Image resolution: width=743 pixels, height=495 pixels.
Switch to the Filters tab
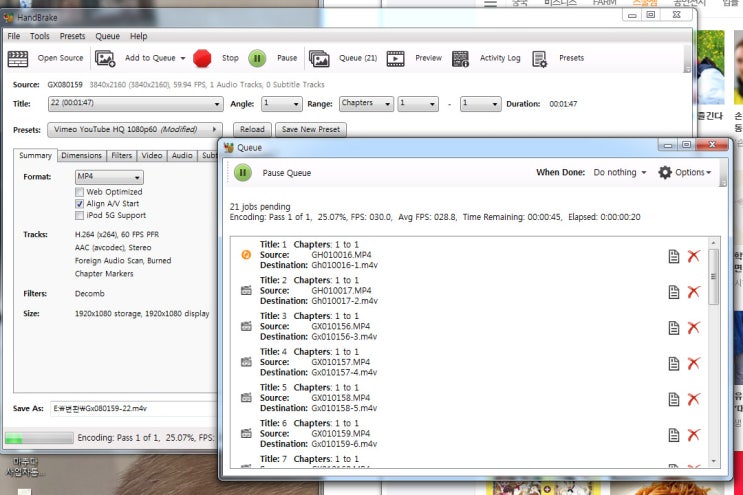(x=121, y=156)
